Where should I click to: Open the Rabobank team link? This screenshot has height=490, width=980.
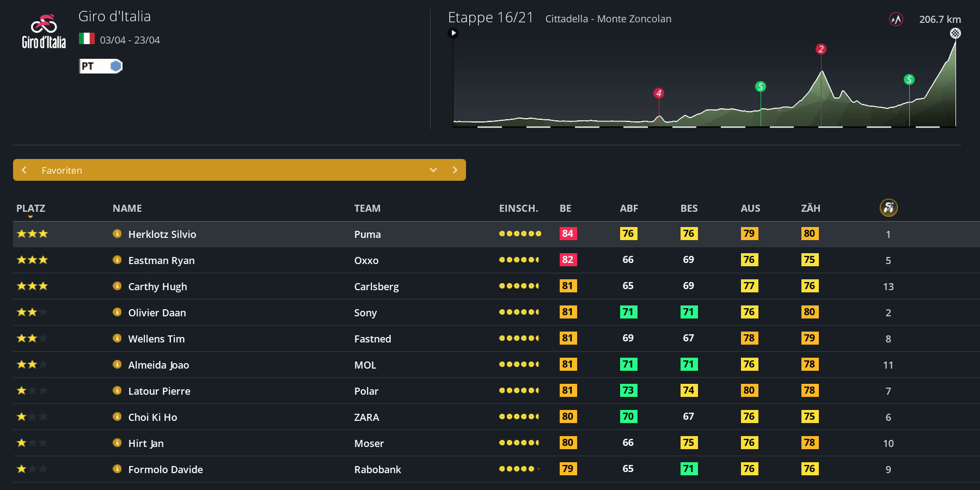(377, 469)
